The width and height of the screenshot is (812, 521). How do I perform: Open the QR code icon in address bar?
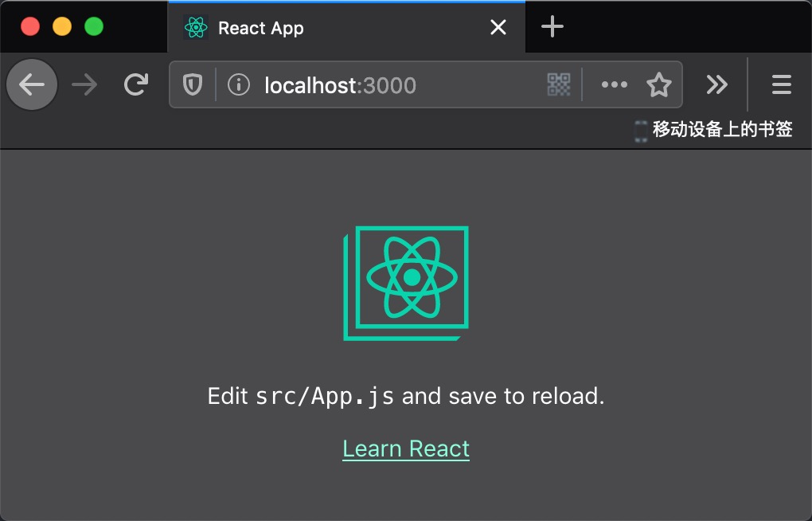point(559,84)
